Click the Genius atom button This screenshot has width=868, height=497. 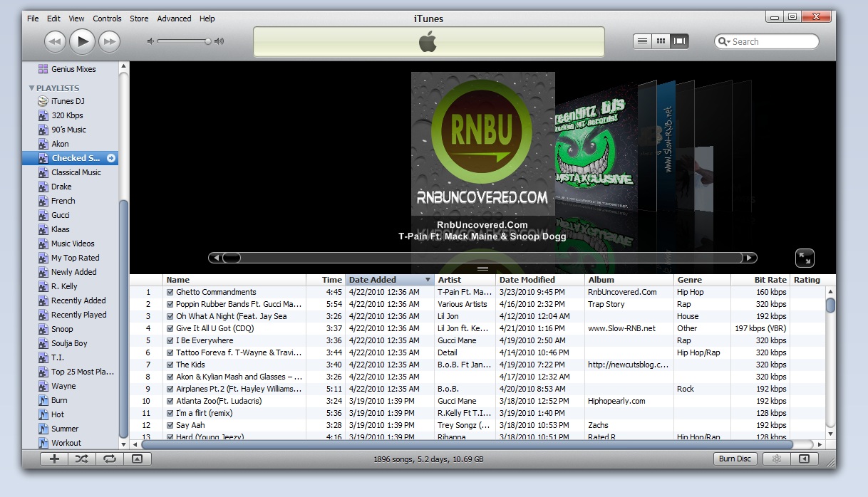pos(777,459)
